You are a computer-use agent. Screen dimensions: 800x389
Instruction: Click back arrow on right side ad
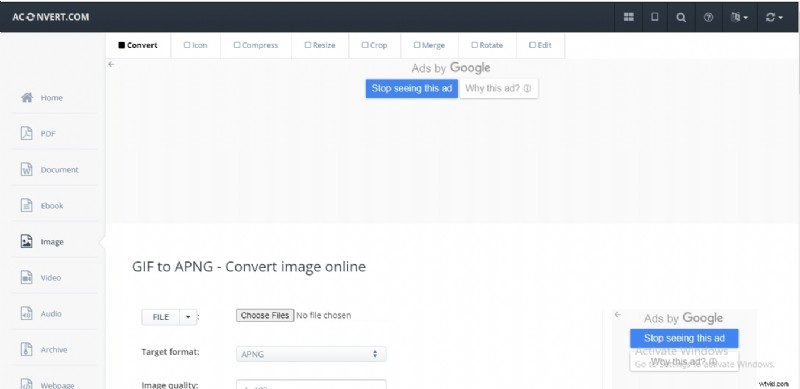(618, 314)
